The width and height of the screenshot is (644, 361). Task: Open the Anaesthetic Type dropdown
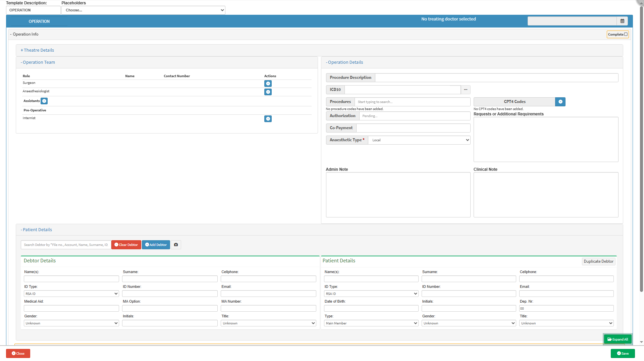click(419, 140)
